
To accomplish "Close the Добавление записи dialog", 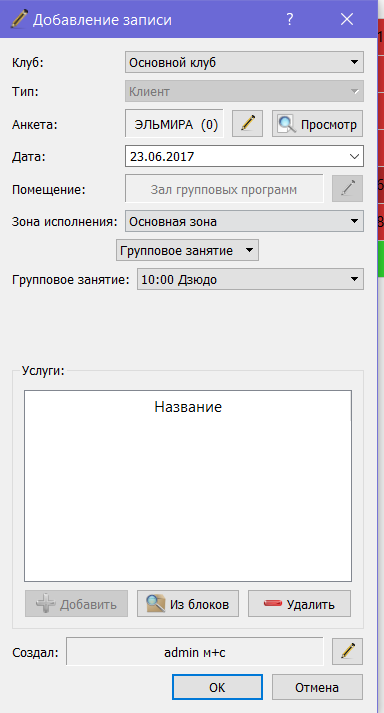I will (x=347, y=19).
